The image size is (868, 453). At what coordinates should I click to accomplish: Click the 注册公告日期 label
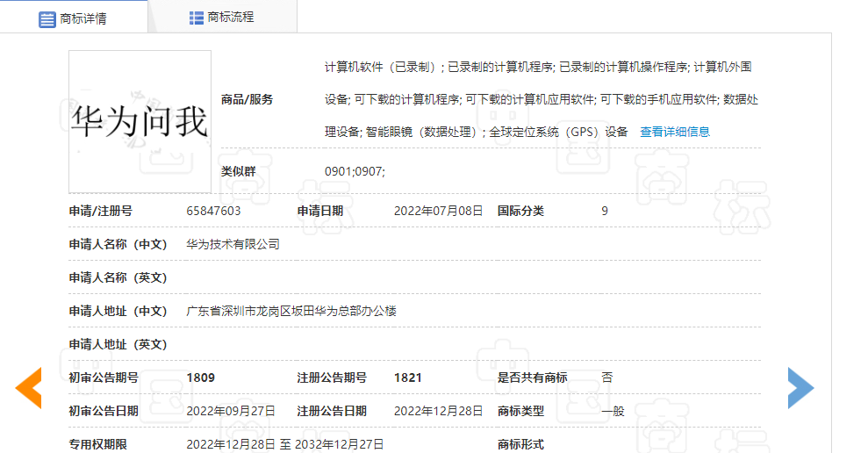coord(332,411)
